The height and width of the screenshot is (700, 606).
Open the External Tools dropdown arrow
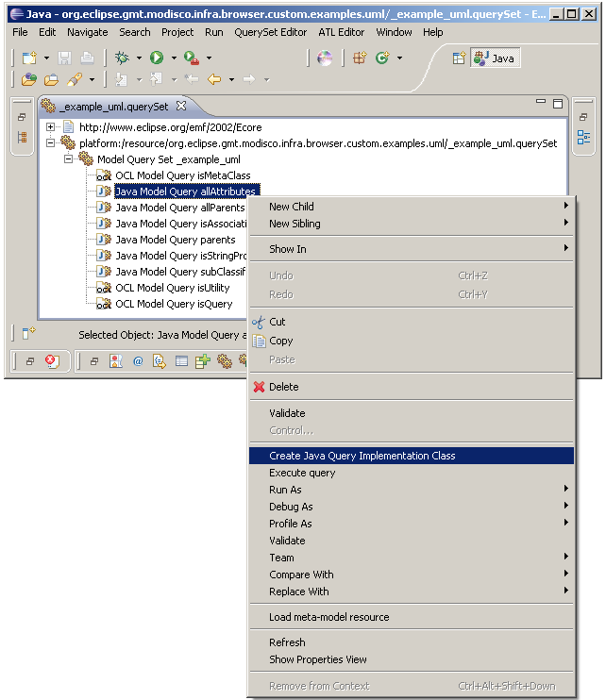point(209,58)
